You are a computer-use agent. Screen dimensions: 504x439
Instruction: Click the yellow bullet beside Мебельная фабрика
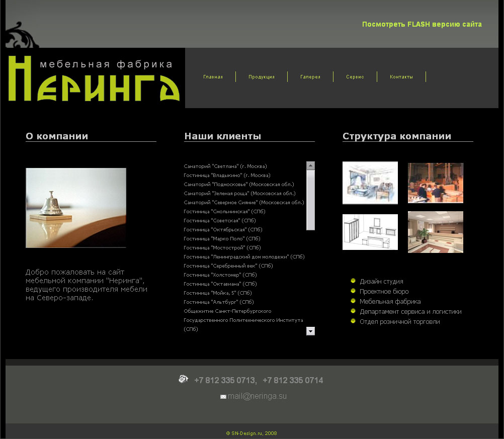tap(353, 301)
